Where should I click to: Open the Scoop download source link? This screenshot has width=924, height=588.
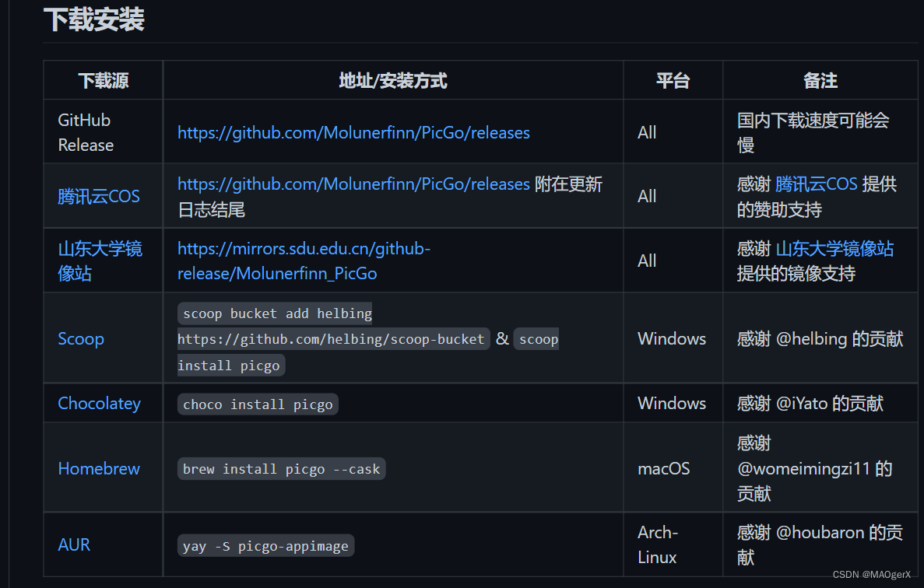pos(81,338)
